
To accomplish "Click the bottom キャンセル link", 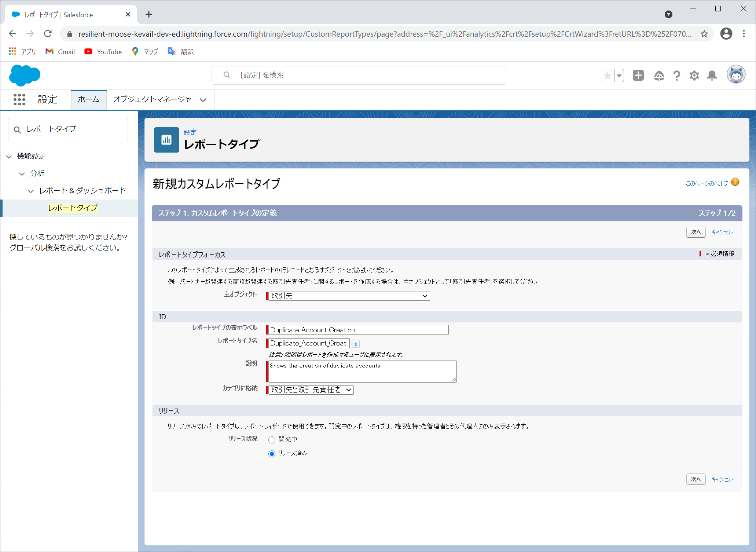I will (722, 479).
